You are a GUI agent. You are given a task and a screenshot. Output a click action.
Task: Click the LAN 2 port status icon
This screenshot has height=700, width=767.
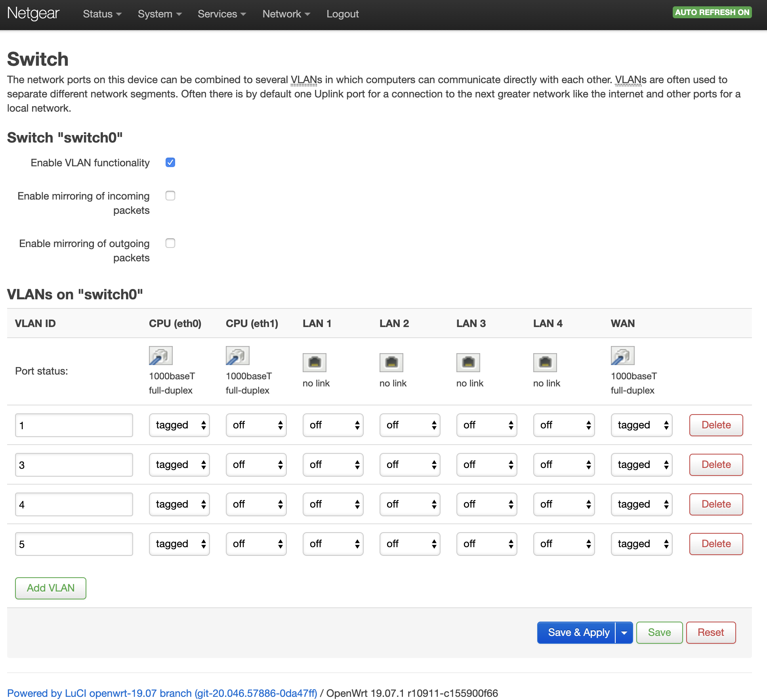point(391,363)
